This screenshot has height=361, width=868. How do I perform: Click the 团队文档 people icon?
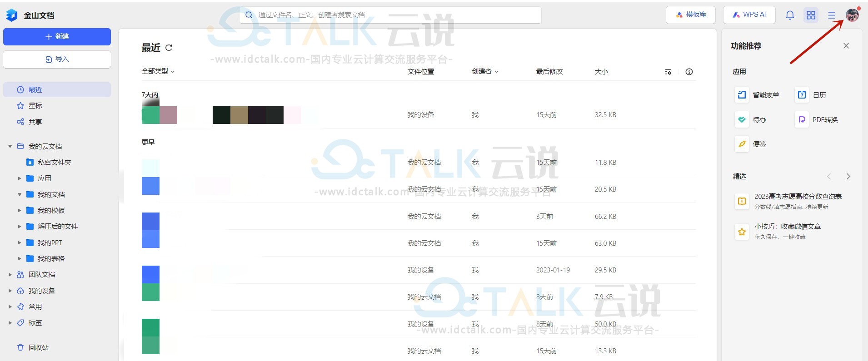point(20,274)
